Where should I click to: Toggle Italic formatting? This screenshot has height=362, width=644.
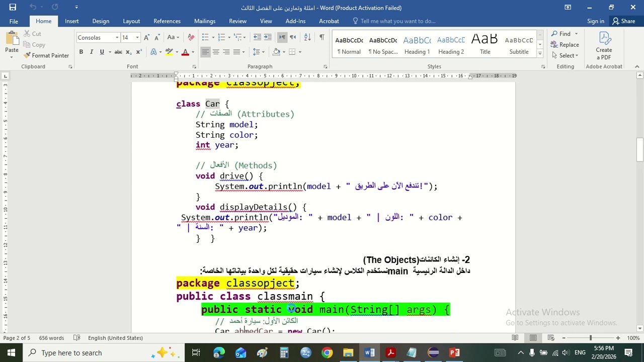pyautogui.click(x=91, y=52)
